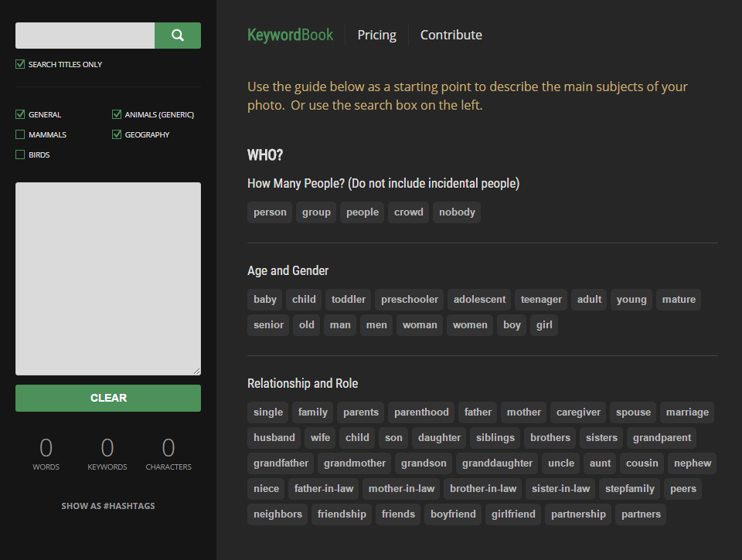This screenshot has width=742, height=560.
Task: Enable the Mammals category checkbox
Action: click(x=20, y=134)
